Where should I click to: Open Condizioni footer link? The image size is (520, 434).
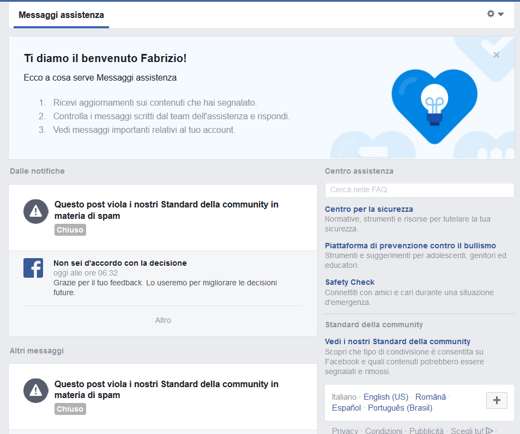383,431
